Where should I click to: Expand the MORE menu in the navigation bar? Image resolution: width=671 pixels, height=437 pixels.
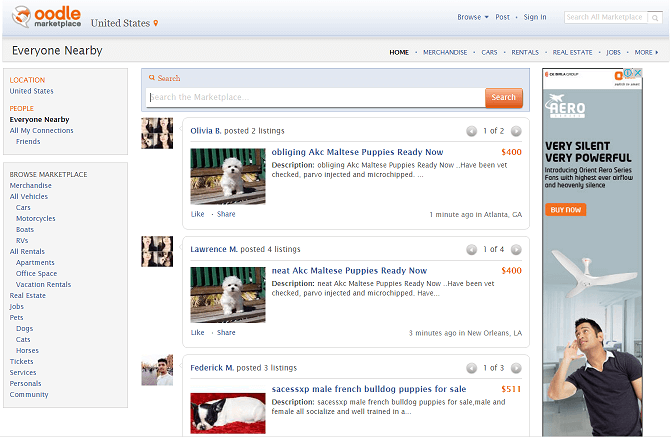point(646,52)
